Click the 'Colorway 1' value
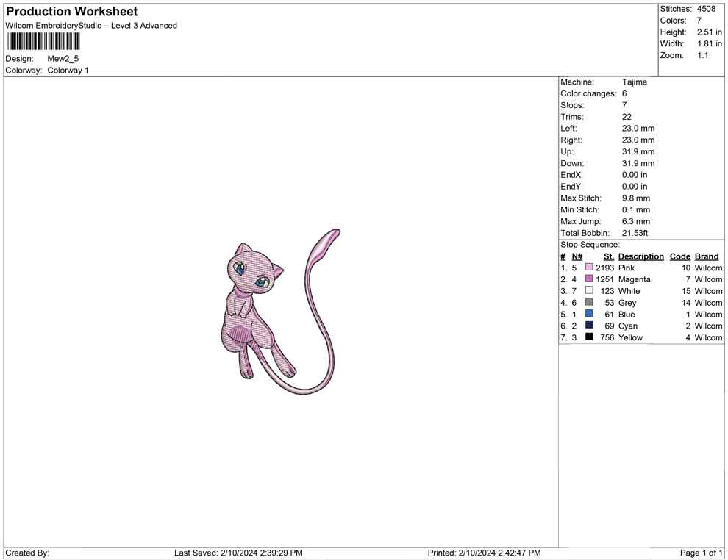The width and height of the screenshot is (728, 560). [x=68, y=71]
